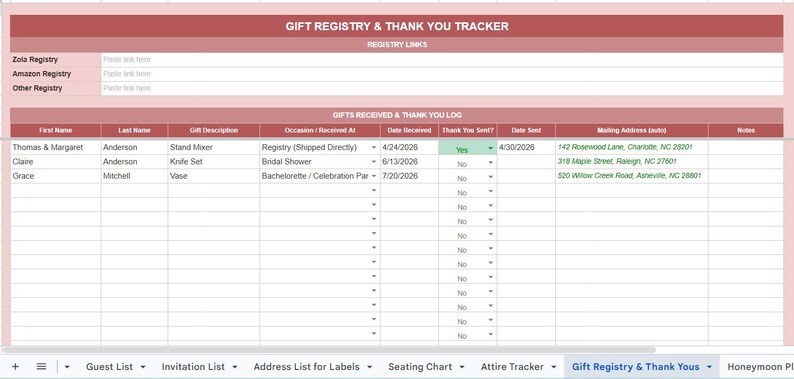
Task: Switch to Address List for Labels tab
Action: point(306,367)
